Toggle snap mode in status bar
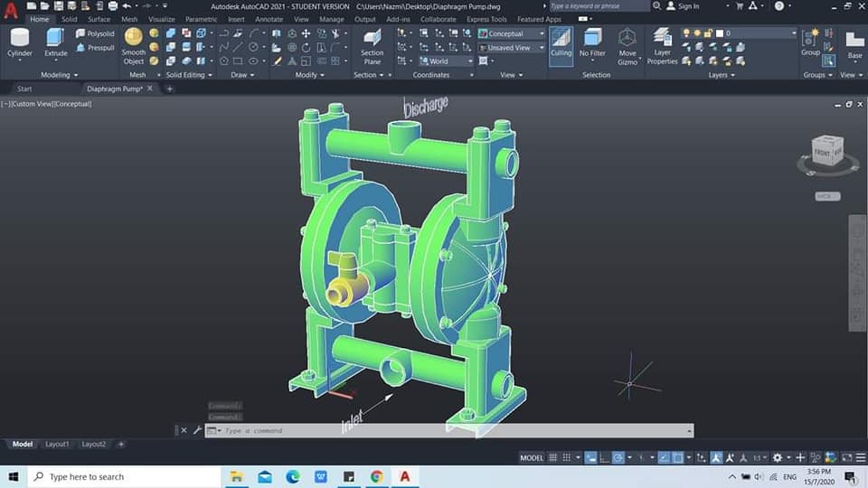Screen dimensions: 868x488 (566, 457)
